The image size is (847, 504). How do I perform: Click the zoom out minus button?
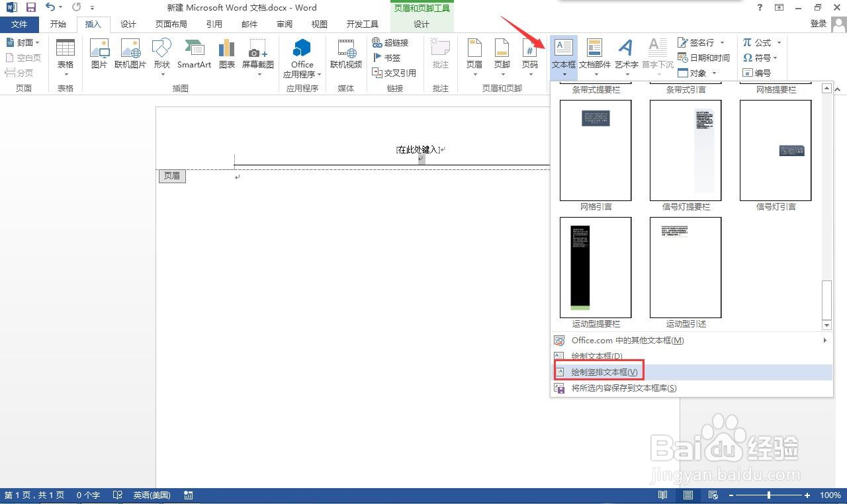(x=731, y=495)
